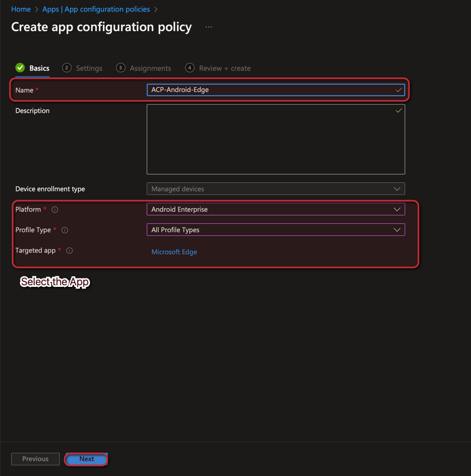This screenshot has height=476, width=471.
Task: Go to the Assignments tab
Action: coord(150,68)
